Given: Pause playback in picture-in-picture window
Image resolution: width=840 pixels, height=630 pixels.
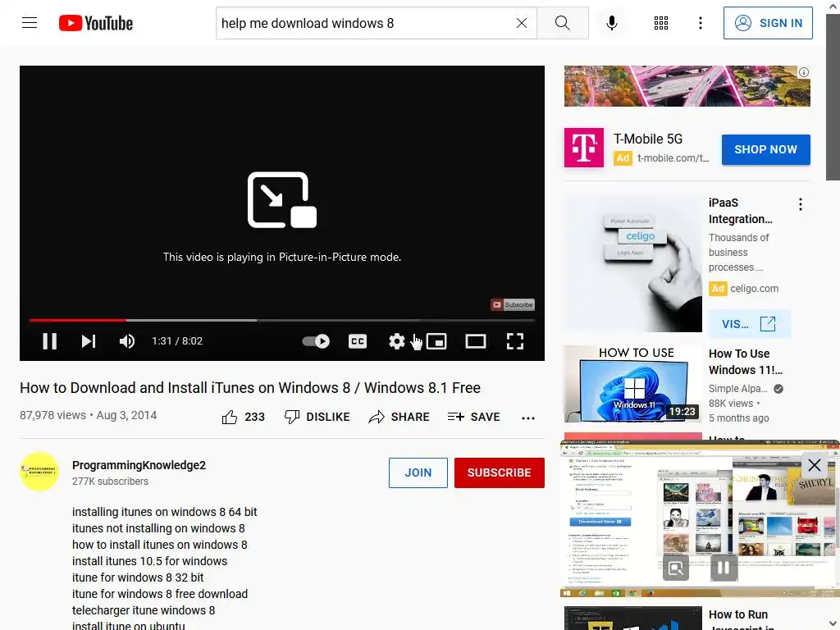Looking at the screenshot, I should (724, 568).
